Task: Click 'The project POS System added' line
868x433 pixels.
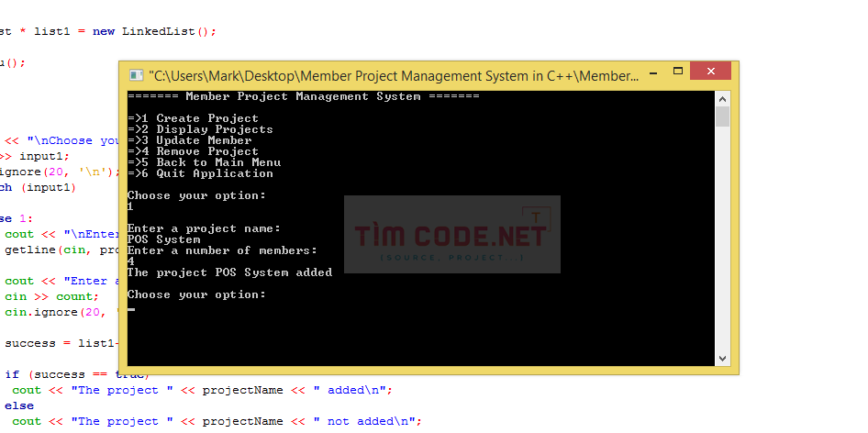Action: click(229, 272)
